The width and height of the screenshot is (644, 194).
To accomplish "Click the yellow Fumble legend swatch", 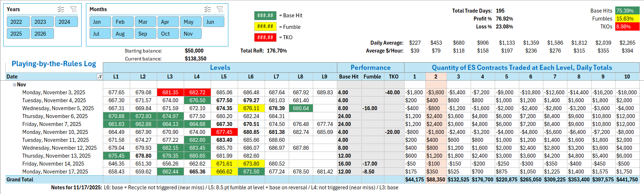I will coord(265,26).
